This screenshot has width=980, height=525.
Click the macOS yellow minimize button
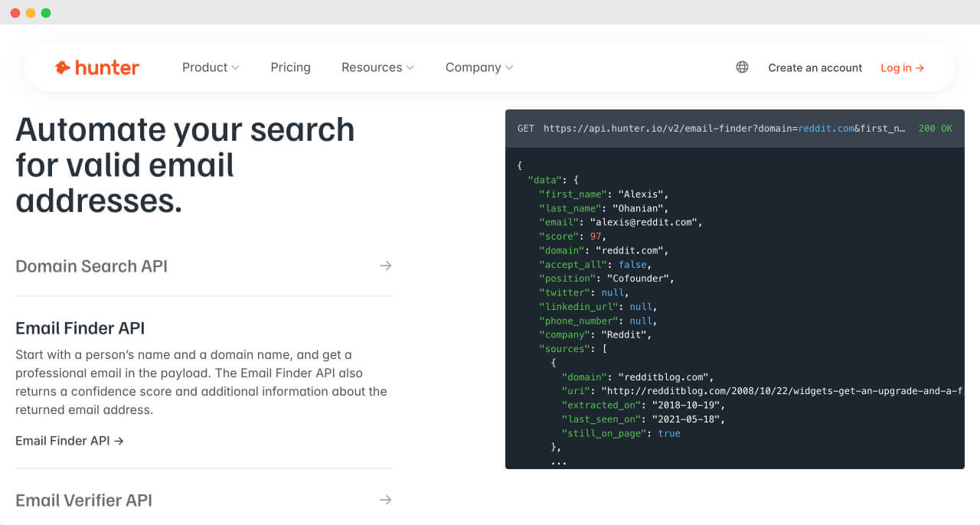(x=31, y=13)
